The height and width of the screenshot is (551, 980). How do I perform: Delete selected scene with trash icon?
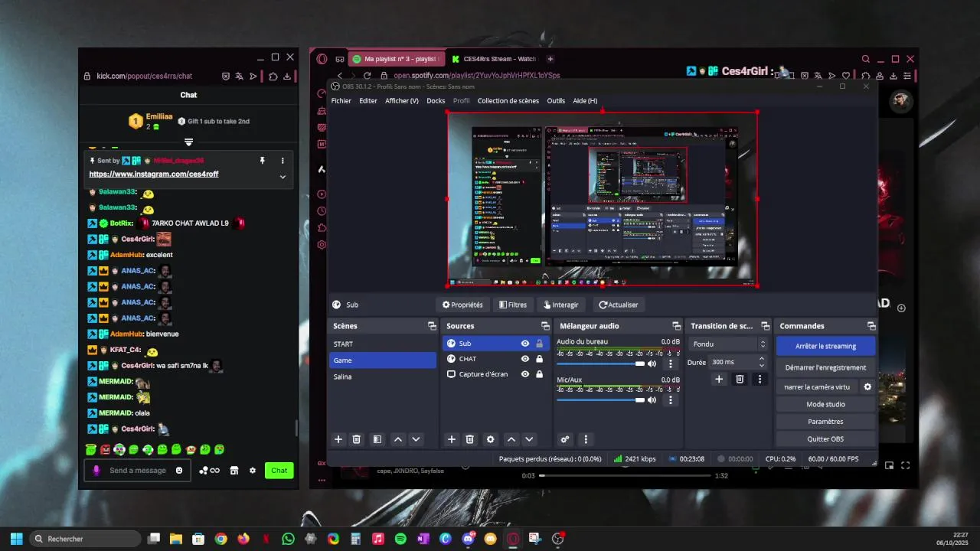point(356,439)
